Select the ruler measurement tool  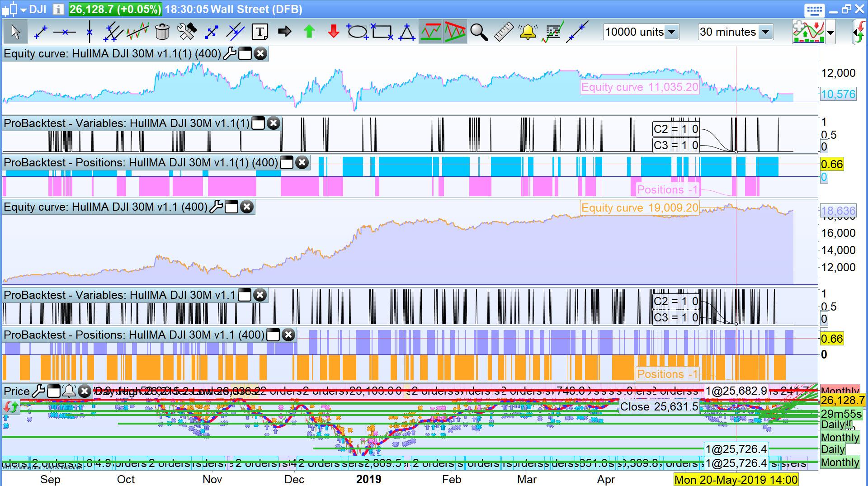coord(503,32)
